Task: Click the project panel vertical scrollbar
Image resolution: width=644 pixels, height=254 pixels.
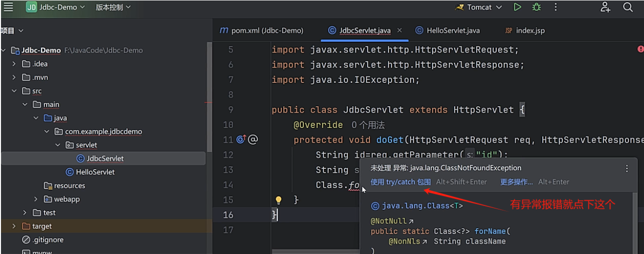Action: point(209,97)
